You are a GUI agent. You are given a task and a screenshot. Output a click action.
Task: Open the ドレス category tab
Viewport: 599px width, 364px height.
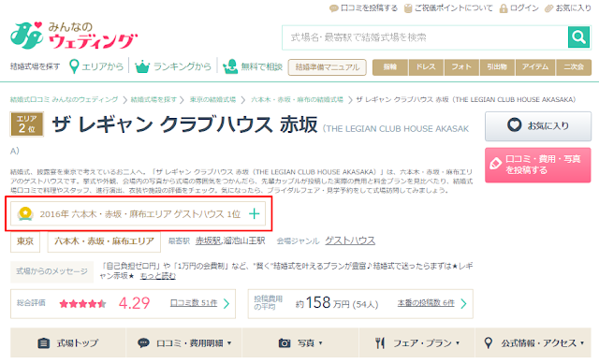[426, 67]
